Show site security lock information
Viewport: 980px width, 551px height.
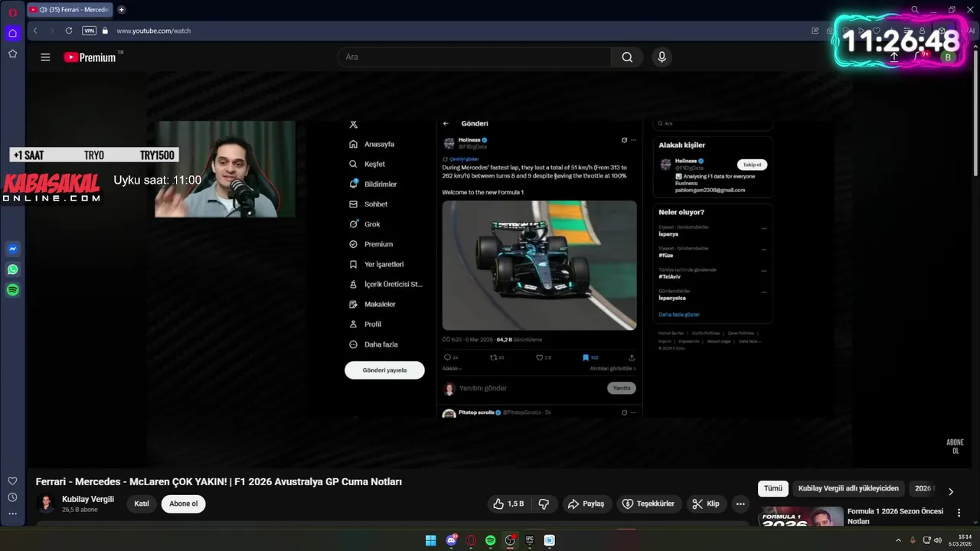tap(105, 31)
